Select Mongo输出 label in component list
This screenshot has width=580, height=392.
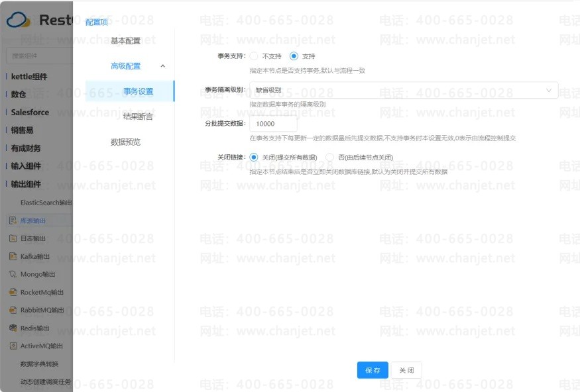[x=38, y=274]
